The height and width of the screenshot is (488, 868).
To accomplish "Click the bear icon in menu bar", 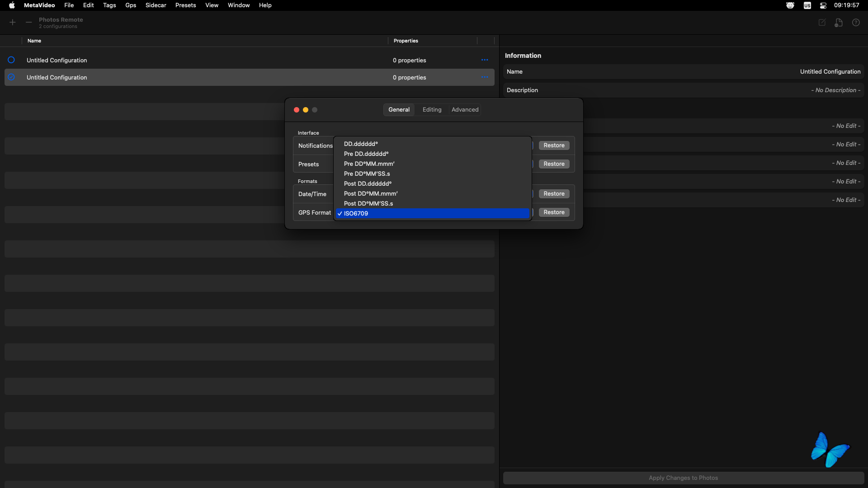I will click(790, 5).
